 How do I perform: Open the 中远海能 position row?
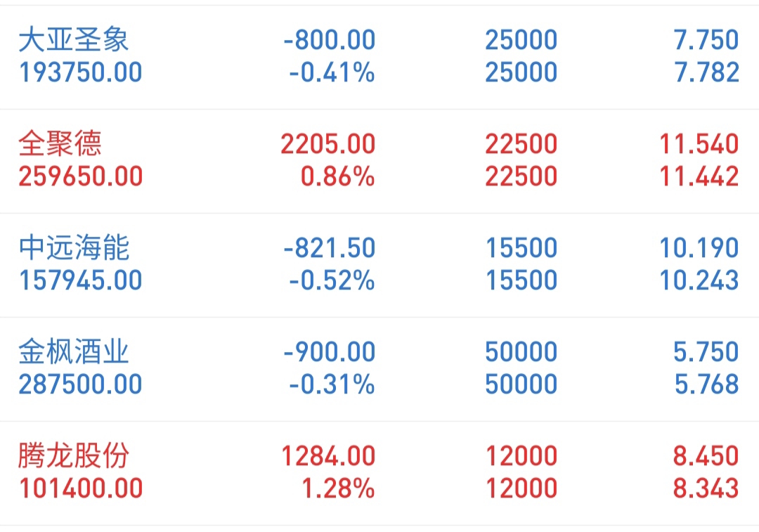click(379, 265)
